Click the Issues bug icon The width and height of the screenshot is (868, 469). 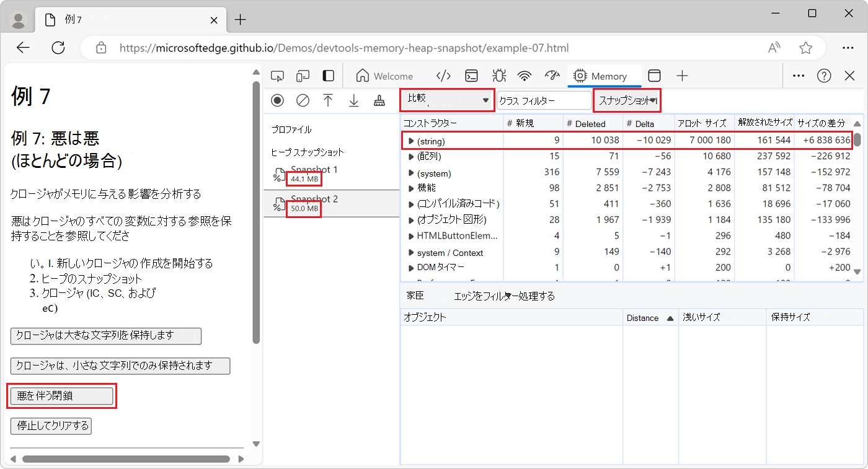[499, 75]
